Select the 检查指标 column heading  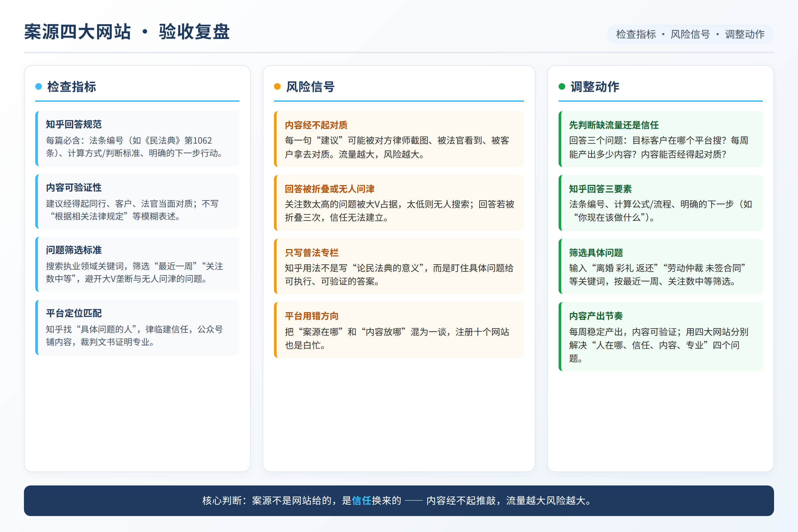[71, 87]
